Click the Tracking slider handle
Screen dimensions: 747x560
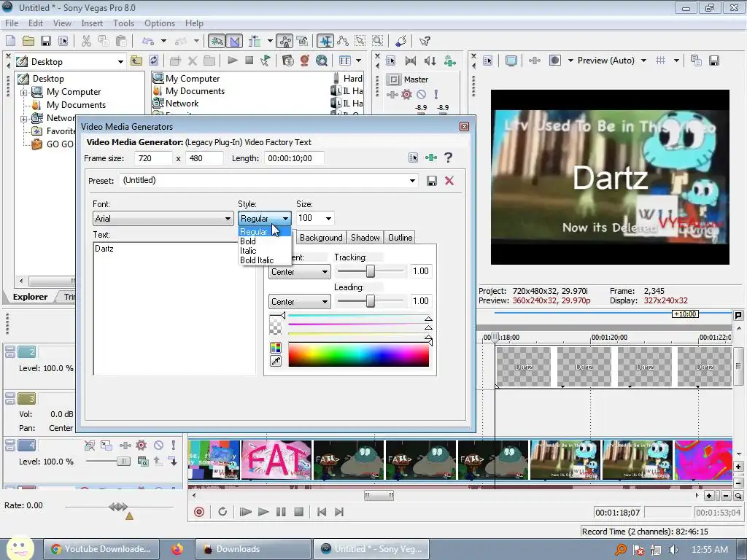[x=370, y=271]
